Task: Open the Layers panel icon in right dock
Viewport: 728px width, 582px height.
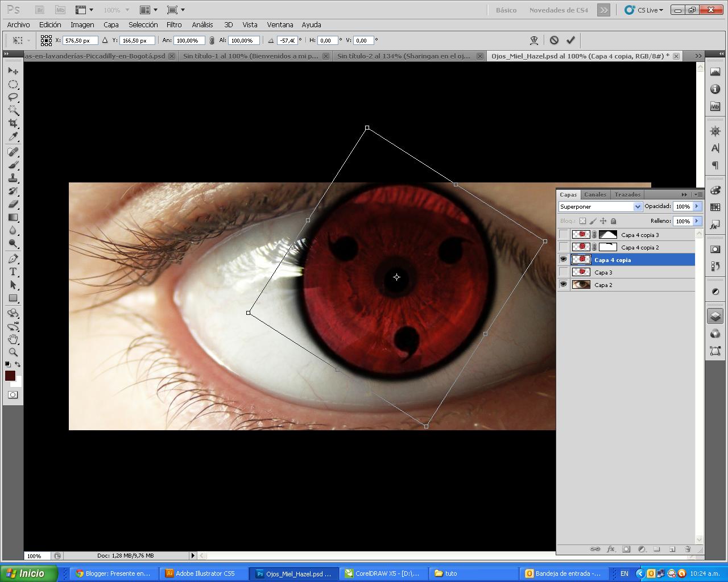Action: point(715,317)
